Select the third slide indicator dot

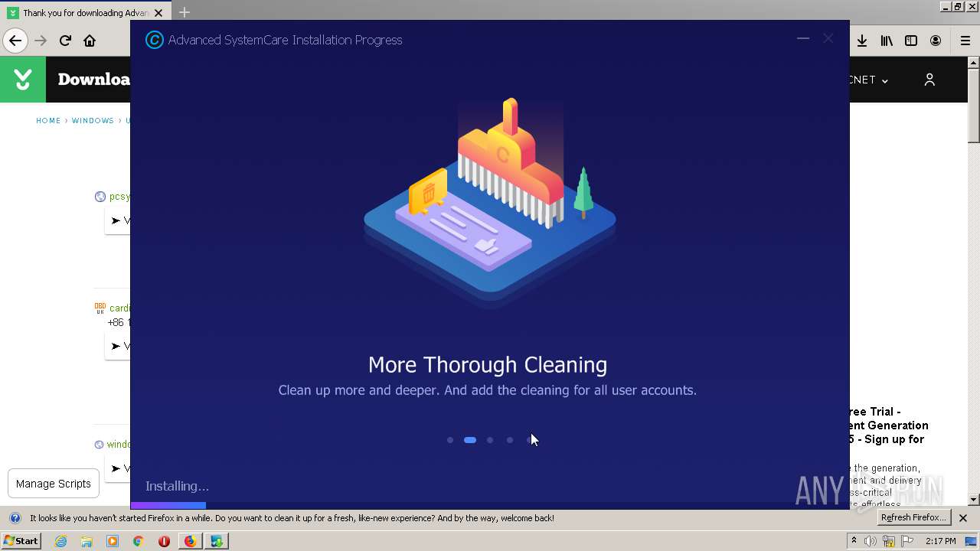(x=490, y=440)
